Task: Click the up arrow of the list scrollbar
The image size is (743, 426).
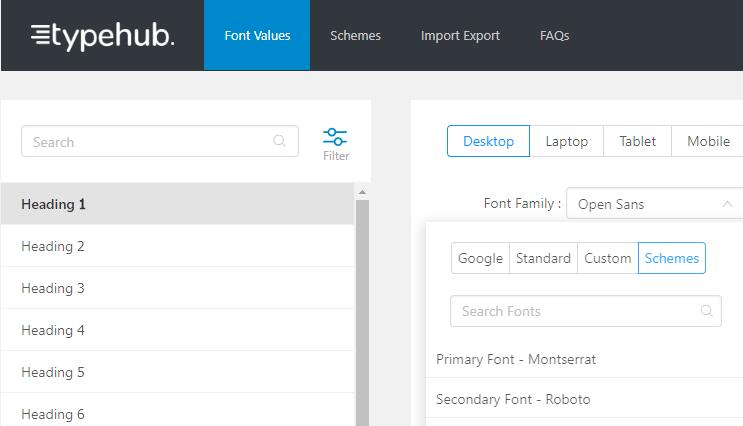Action: point(362,191)
